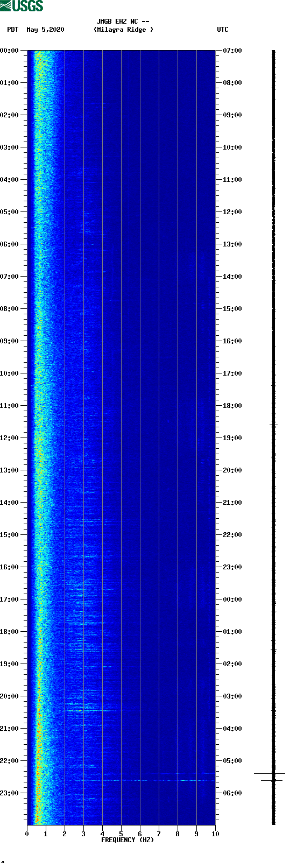Click the 04:00 UTC time label
Image resolution: width=297 pixels, height=868 pixels.
tap(232, 729)
